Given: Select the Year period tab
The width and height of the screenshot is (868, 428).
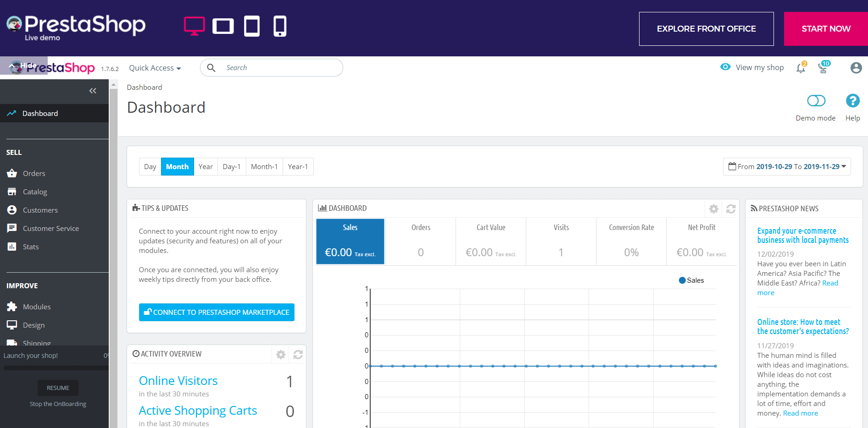Looking at the screenshot, I should [206, 166].
